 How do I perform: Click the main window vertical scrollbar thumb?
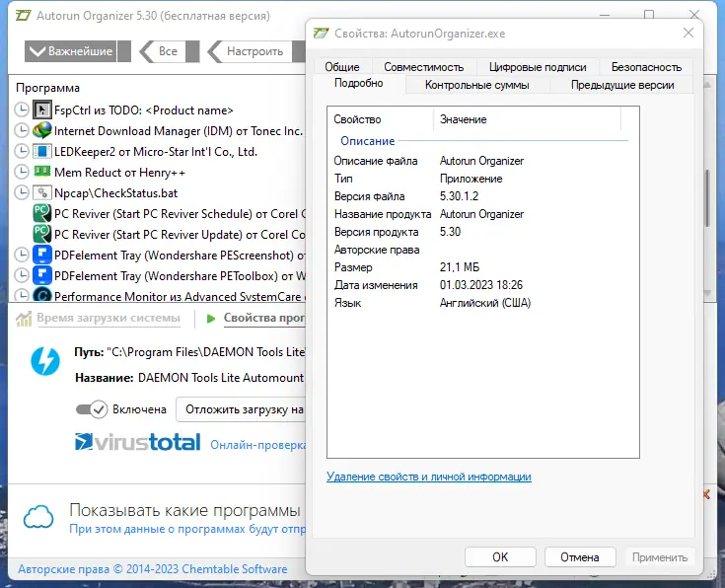(x=707, y=199)
